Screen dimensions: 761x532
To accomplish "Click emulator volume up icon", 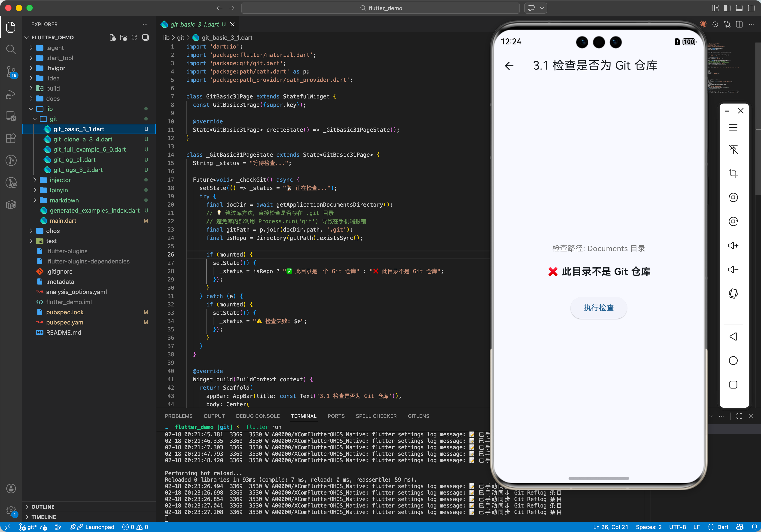I will coord(733,246).
